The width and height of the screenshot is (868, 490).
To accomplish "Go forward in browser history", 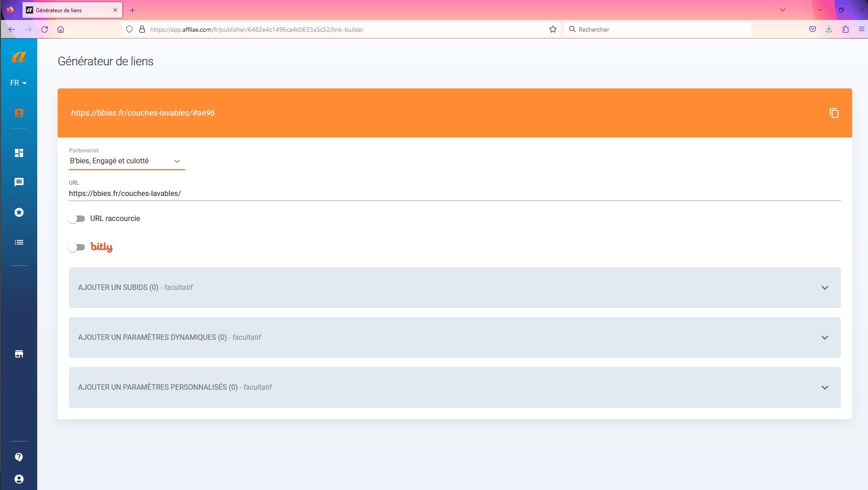I will click(28, 29).
